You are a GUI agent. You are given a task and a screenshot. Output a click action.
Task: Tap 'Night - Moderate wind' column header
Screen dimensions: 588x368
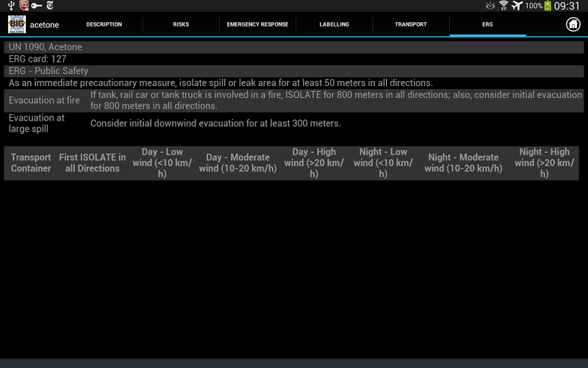463,163
